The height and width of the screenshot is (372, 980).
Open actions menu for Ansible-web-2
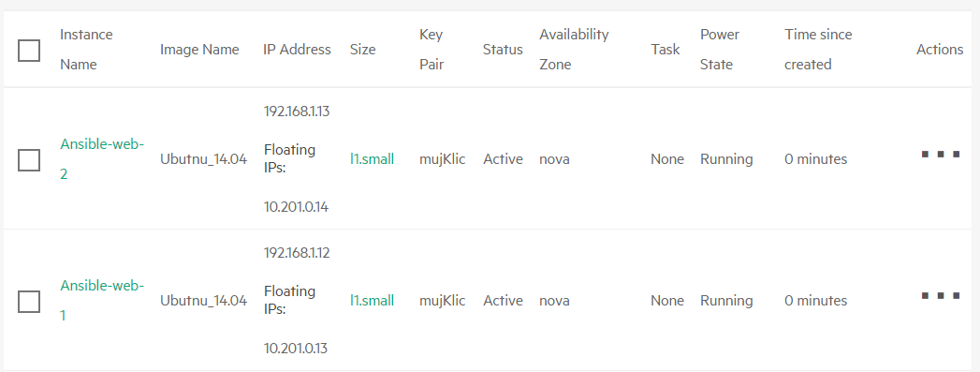[941, 154]
